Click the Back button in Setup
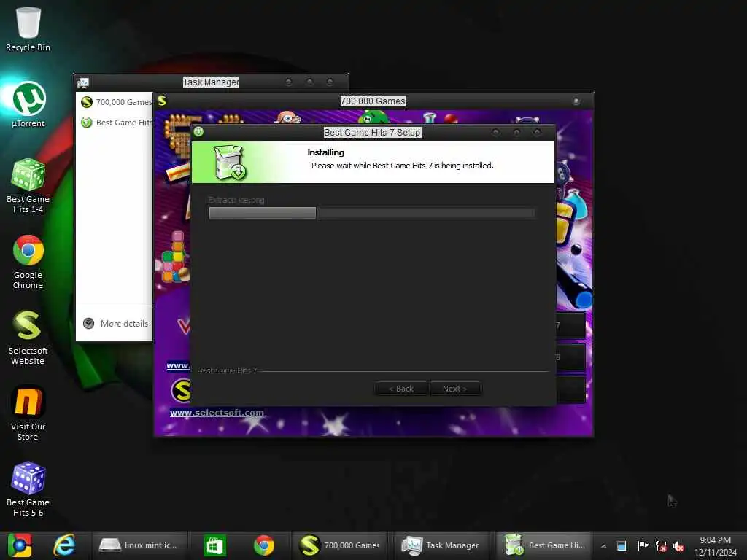 pyautogui.click(x=400, y=389)
